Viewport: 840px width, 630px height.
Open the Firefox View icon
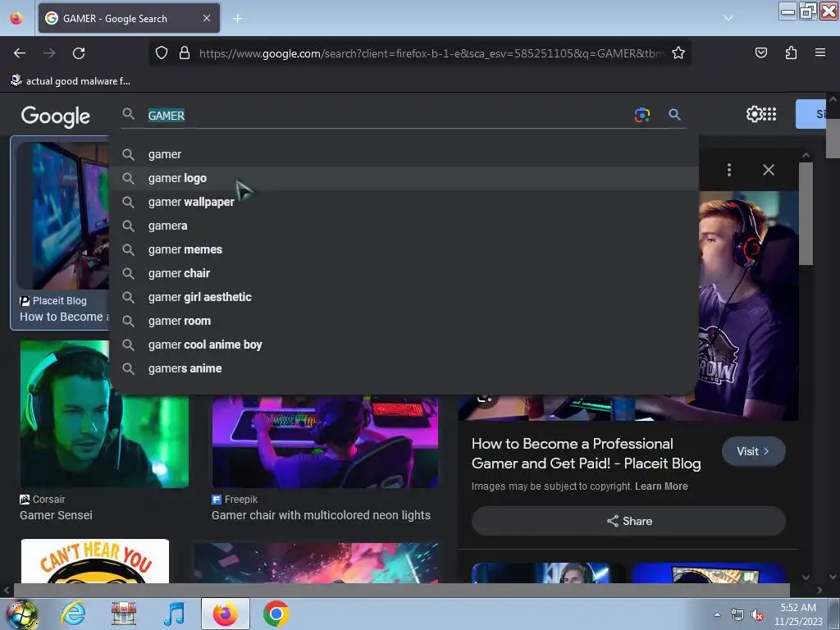click(x=16, y=18)
